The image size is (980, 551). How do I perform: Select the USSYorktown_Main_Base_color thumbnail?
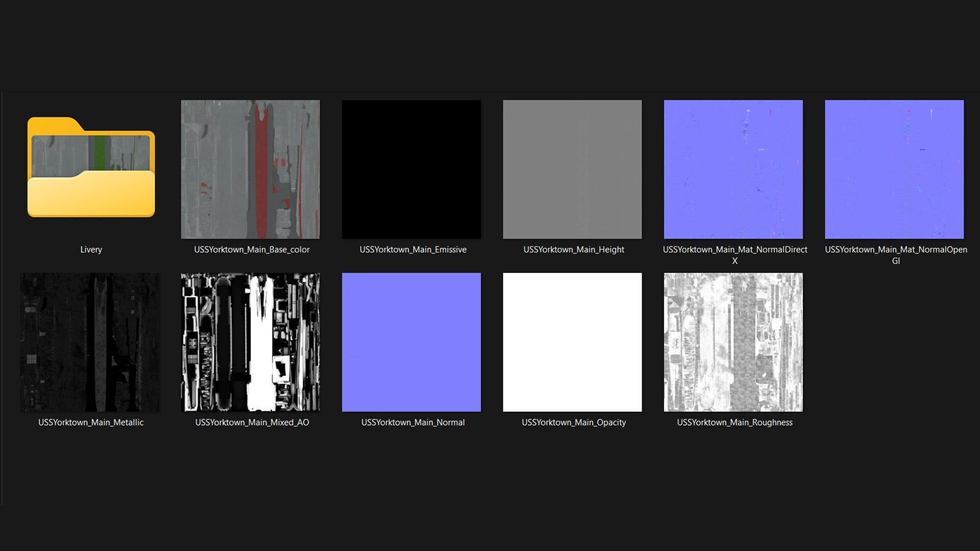[x=250, y=169]
